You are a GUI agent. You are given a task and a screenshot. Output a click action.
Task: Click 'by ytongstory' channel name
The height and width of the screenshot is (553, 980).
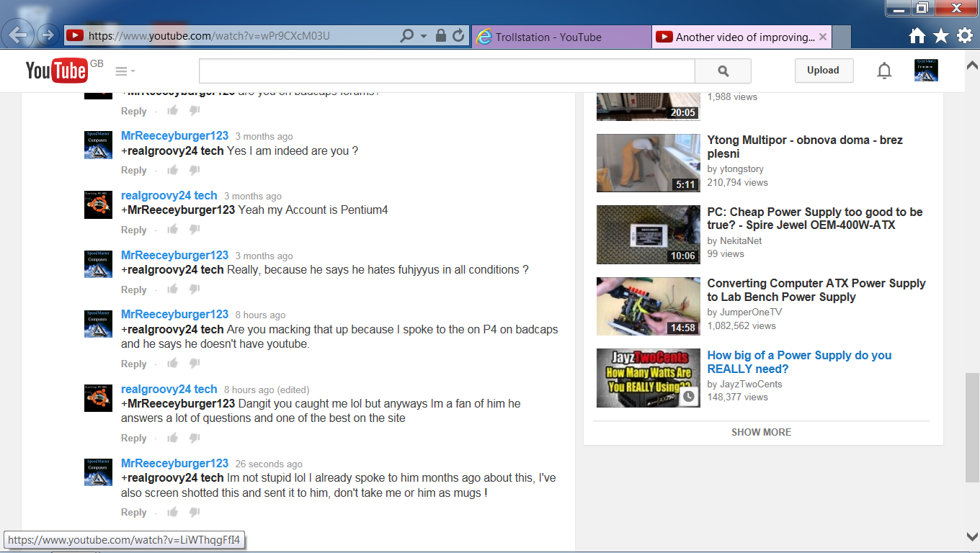(736, 168)
